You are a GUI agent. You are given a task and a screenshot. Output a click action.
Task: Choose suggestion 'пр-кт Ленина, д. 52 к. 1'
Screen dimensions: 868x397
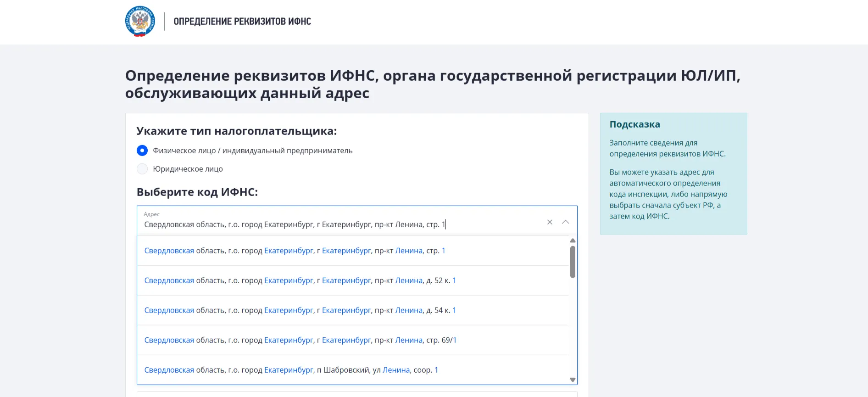(300, 280)
